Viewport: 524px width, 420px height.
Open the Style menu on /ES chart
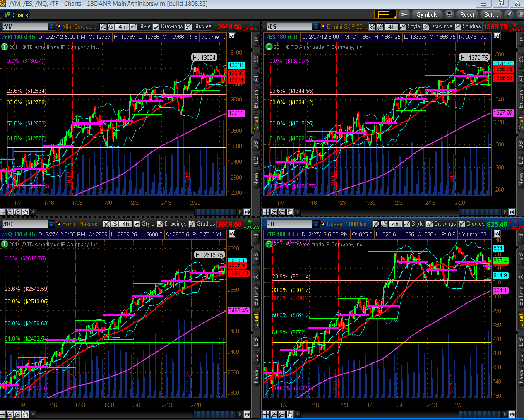[x=410, y=26]
